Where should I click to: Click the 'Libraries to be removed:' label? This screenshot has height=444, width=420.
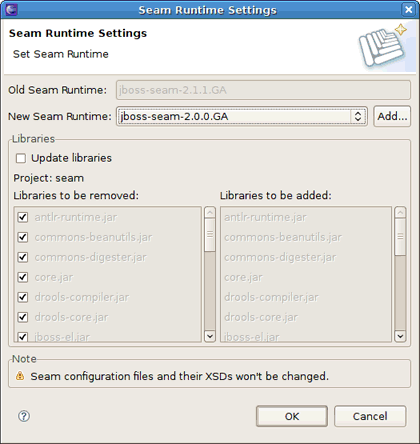point(76,195)
